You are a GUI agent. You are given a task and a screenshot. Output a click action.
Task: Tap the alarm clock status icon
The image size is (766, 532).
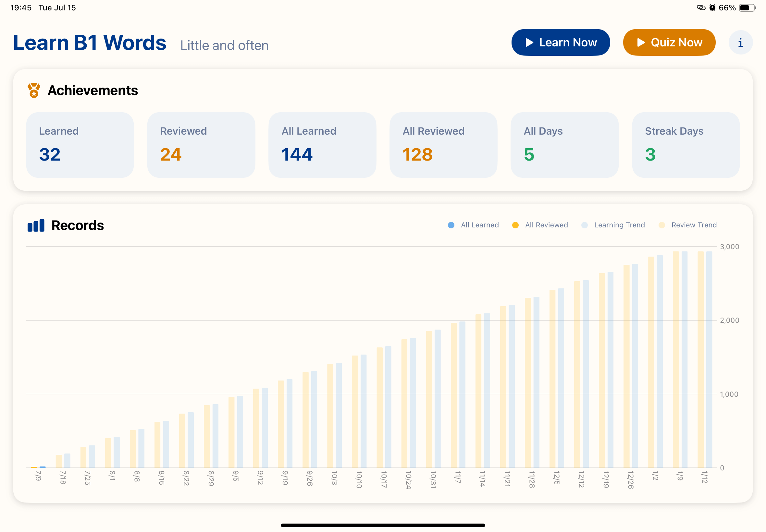click(712, 8)
